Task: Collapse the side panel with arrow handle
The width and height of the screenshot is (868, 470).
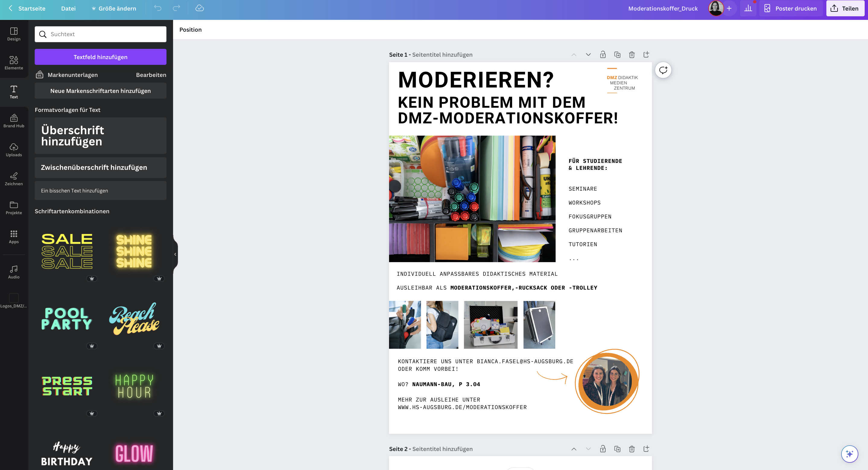Action: [175, 254]
